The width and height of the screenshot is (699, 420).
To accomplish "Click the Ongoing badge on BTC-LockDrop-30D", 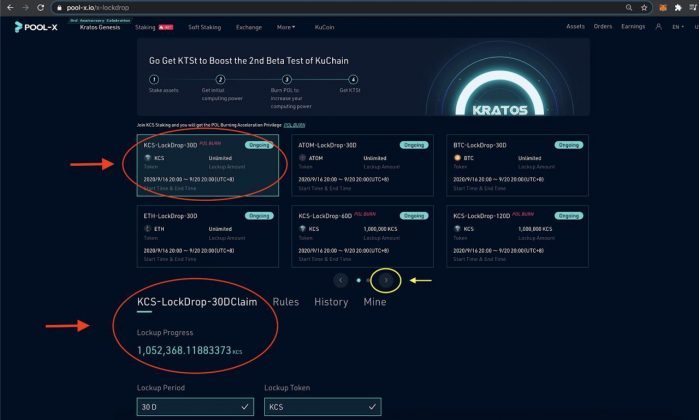I will [569, 145].
